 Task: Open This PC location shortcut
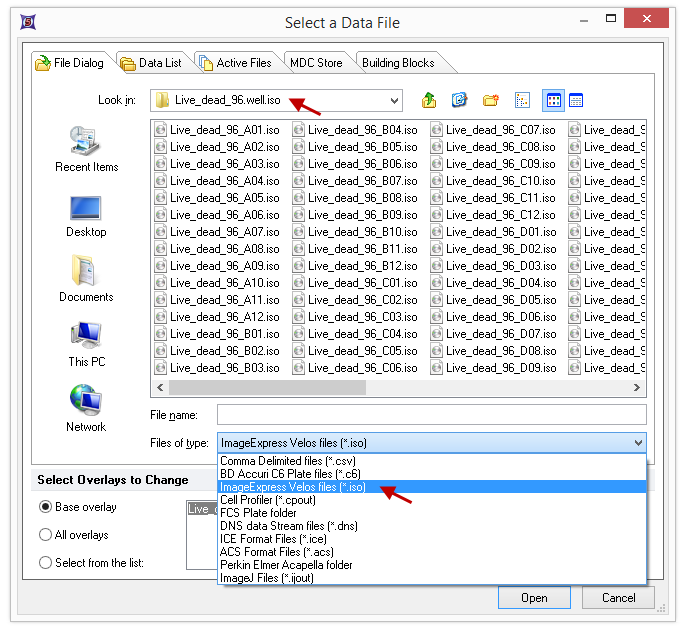pos(86,344)
